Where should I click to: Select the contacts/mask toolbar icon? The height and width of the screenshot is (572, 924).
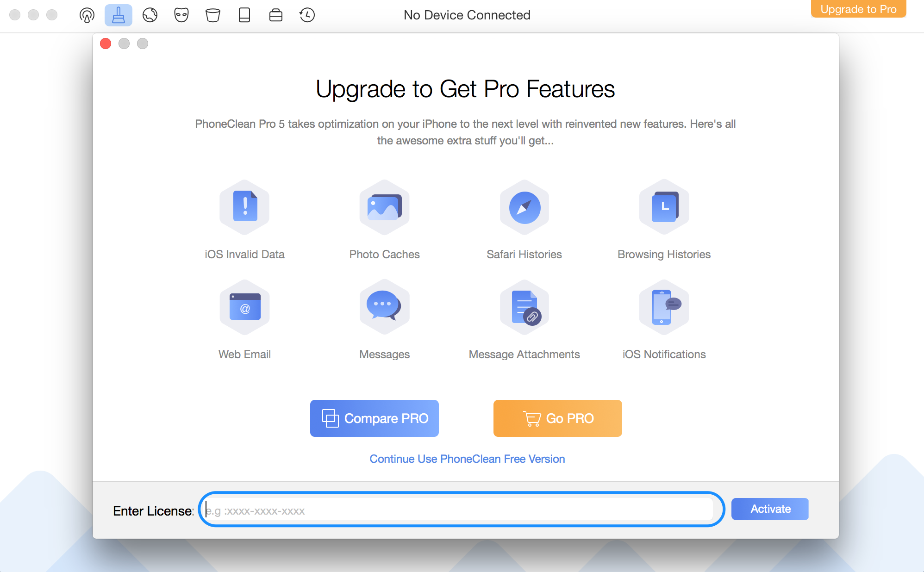tap(181, 14)
